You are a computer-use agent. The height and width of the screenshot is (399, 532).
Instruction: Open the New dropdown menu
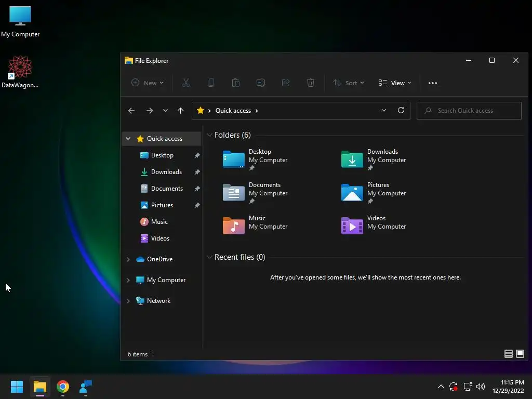[x=148, y=83]
